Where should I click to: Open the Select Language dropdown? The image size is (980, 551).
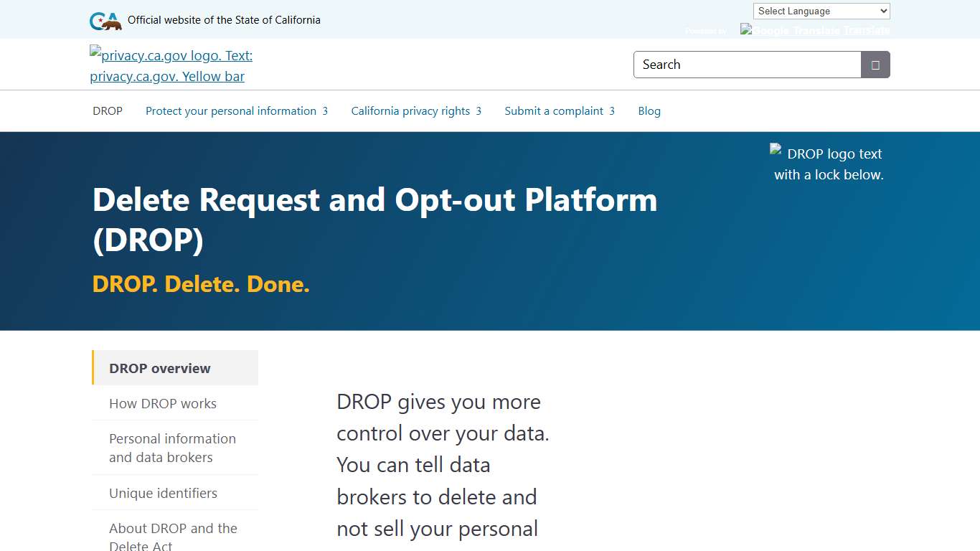tap(820, 11)
